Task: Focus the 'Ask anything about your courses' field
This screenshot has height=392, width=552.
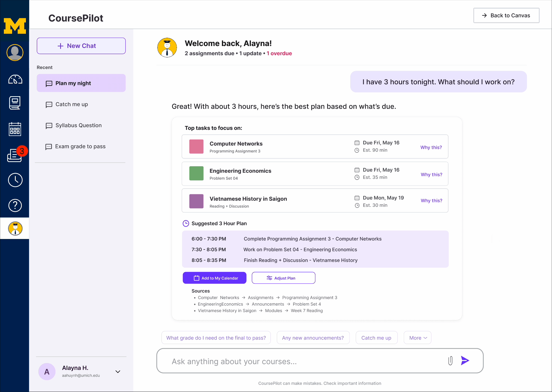Action: click(320, 361)
